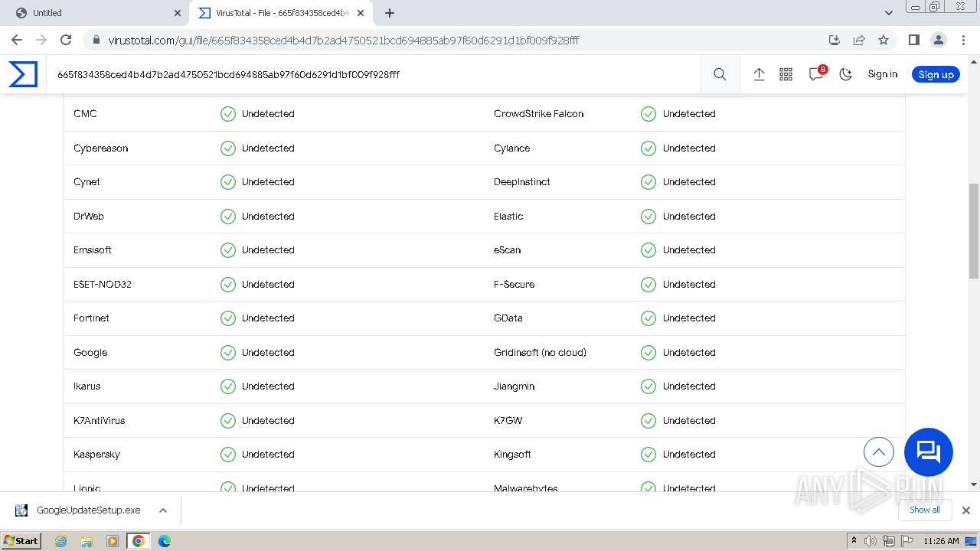Click the taskbar clock 11:26 AM

click(941, 541)
